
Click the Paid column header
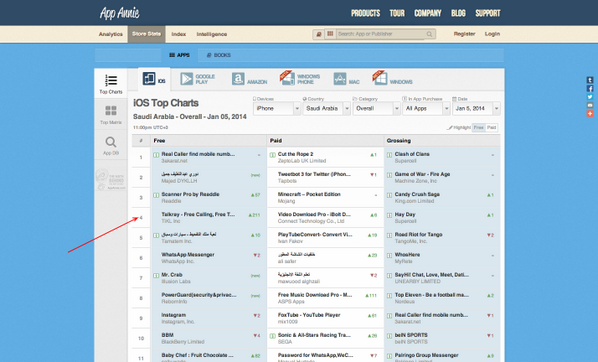click(276, 141)
